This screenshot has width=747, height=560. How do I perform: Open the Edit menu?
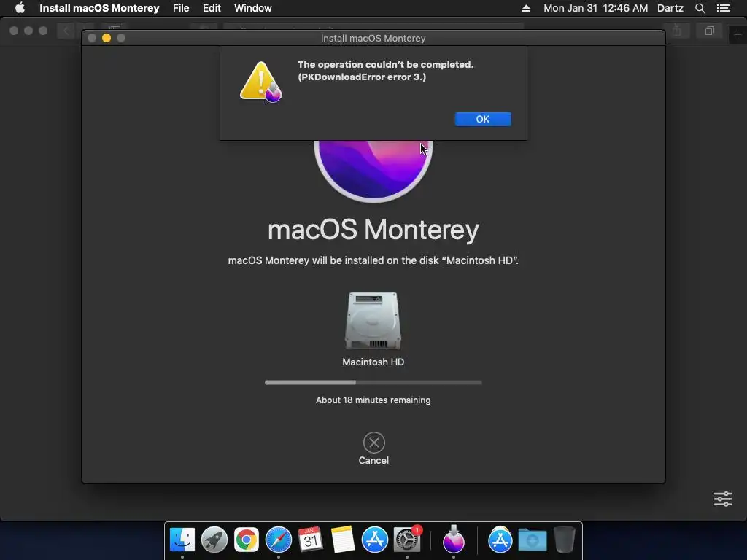(212, 8)
